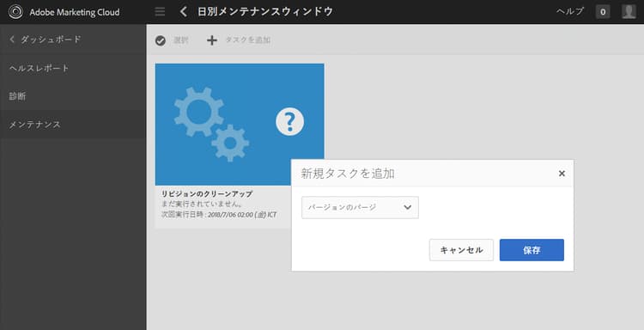The height and width of the screenshot is (330, 644).
Task: Open 診断 in the sidebar
Action: [x=73, y=96]
